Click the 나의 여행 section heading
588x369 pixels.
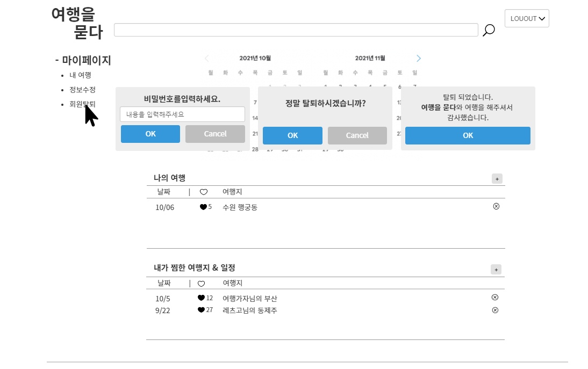(x=169, y=178)
